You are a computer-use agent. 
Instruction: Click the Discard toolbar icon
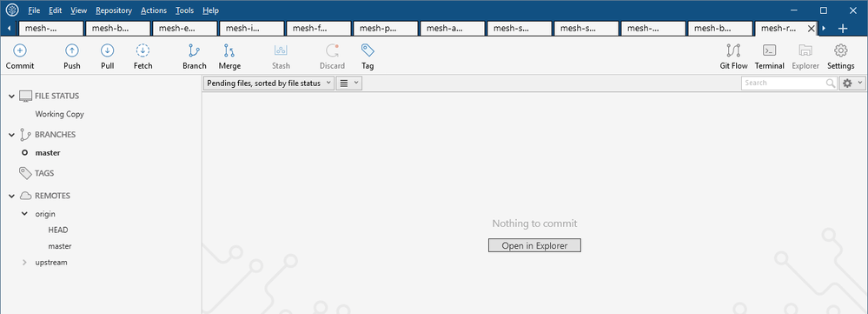[x=332, y=51]
